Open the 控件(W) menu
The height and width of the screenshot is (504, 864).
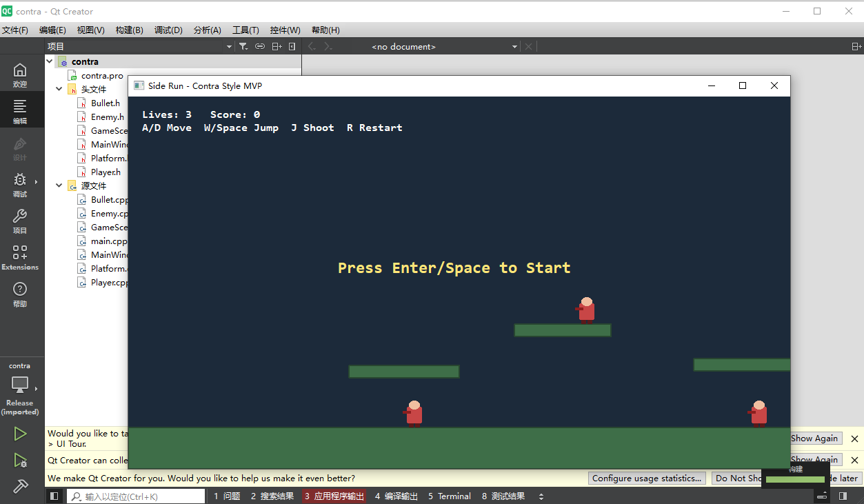(285, 30)
